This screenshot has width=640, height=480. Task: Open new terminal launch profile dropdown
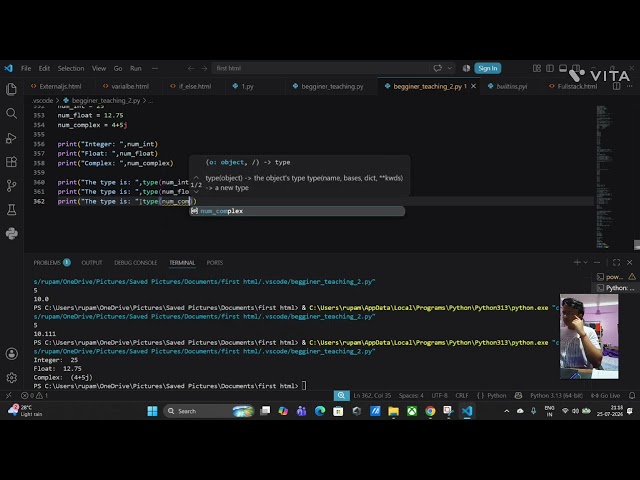(585, 262)
